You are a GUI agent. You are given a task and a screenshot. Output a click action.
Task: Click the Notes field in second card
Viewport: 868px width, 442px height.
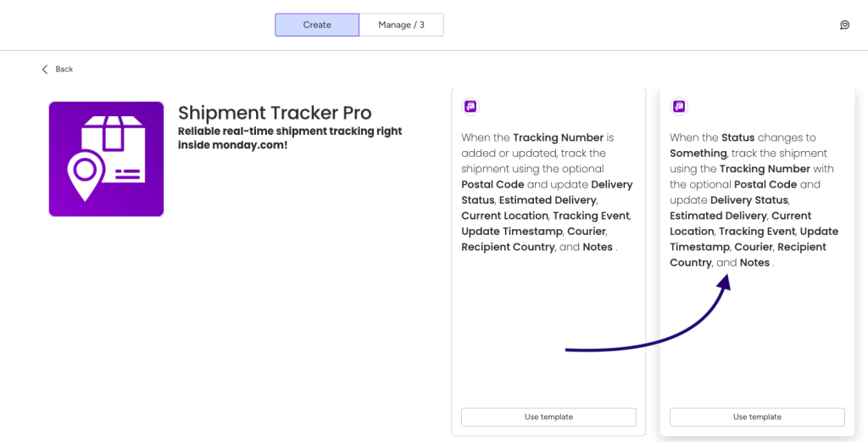click(754, 262)
